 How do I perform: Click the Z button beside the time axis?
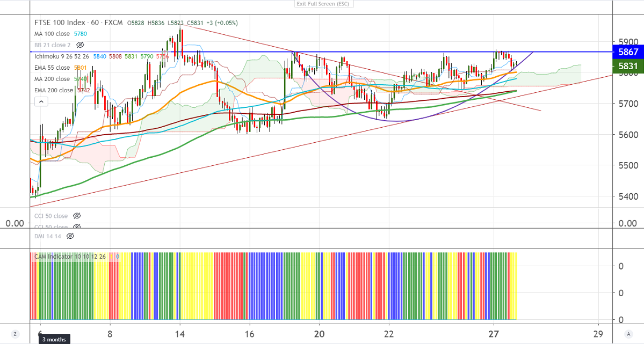[15, 334]
